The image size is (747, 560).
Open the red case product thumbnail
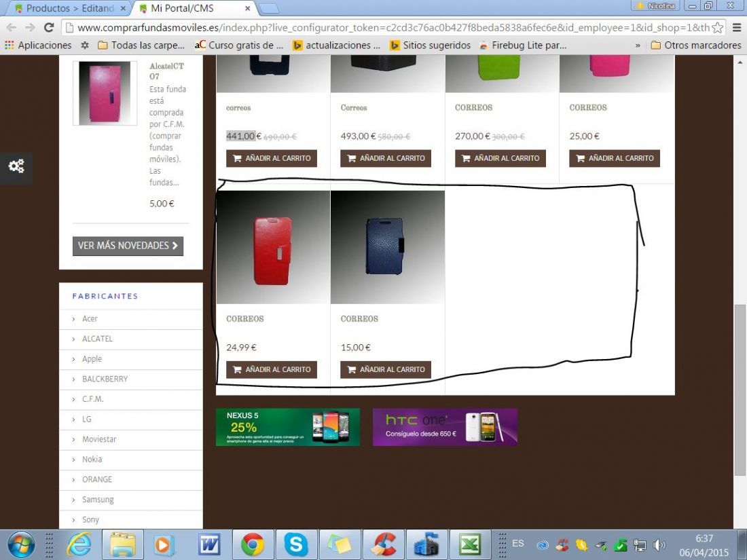point(274,247)
